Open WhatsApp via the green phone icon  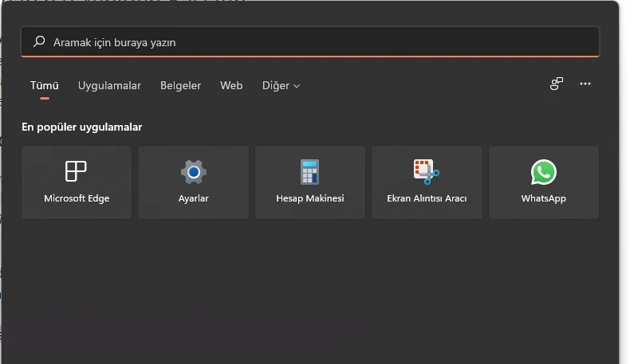click(543, 171)
